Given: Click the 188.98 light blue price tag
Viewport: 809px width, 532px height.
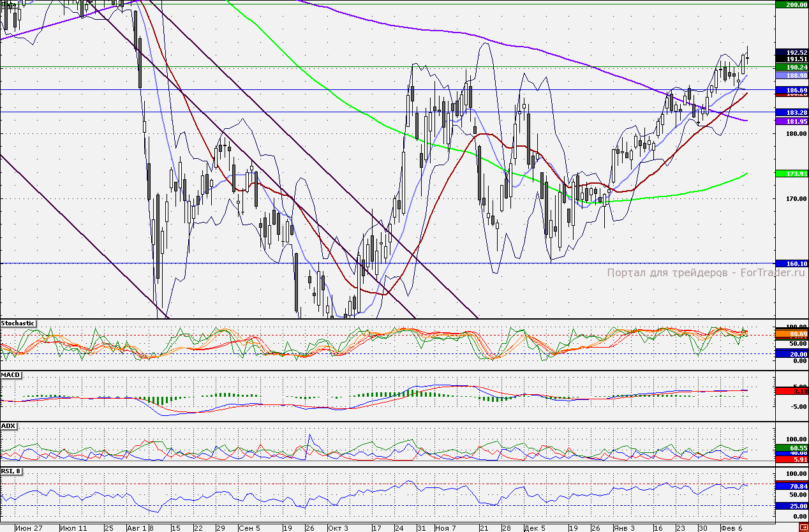Looking at the screenshot, I should pos(792,75).
